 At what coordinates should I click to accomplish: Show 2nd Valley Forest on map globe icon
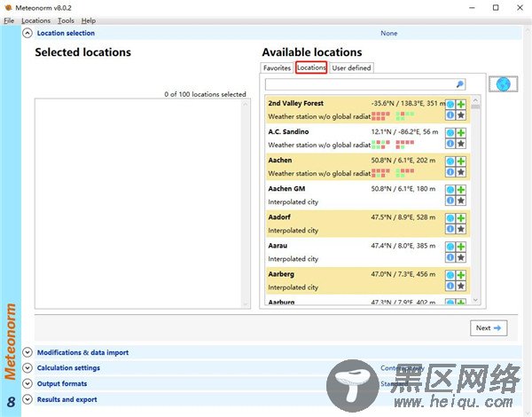point(450,105)
